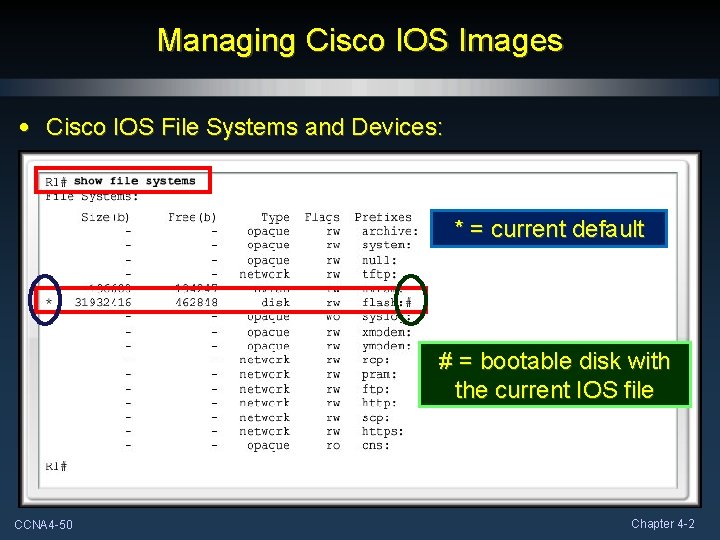
Task: Click the "disk" type in flash row
Action: click(x=276, y=302)
